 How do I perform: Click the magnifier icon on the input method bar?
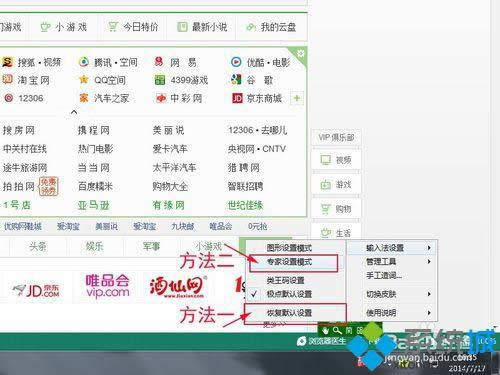337,330
